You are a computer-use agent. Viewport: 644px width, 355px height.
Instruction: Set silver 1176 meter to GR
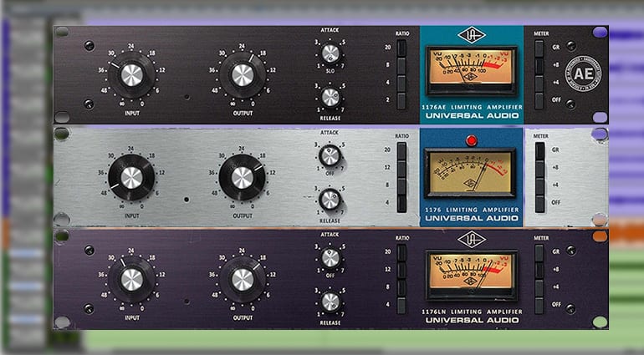539,150
